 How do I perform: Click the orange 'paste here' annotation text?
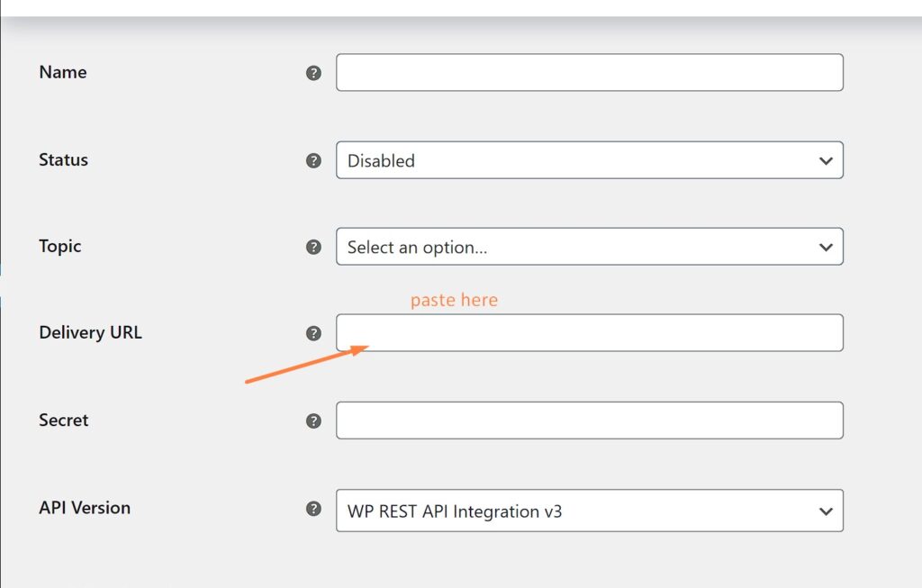click(454, 300)
